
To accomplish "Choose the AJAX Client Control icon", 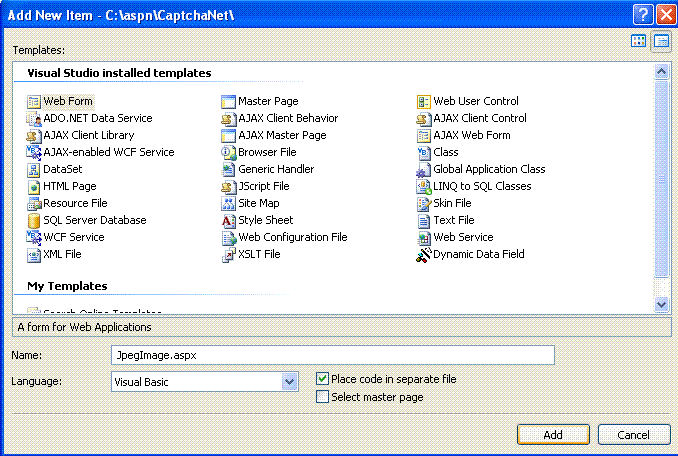I will [x=424, y=118].
